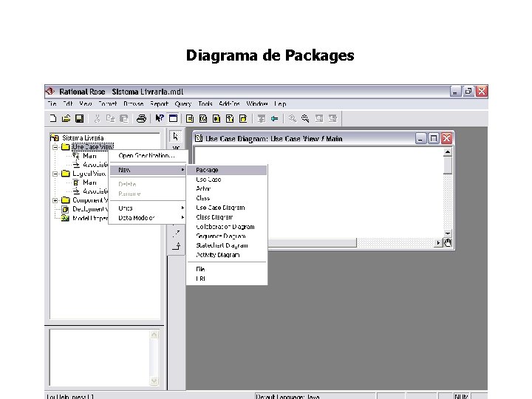Open the Units submenu in context menu
532x399 pixels.
148,208
